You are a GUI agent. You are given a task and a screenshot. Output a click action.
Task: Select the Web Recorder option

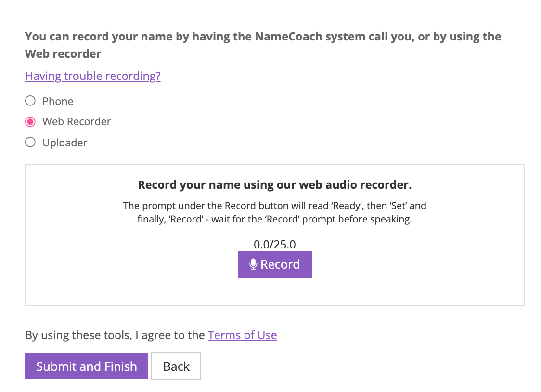pyautogui.click(x=30, y=121)
